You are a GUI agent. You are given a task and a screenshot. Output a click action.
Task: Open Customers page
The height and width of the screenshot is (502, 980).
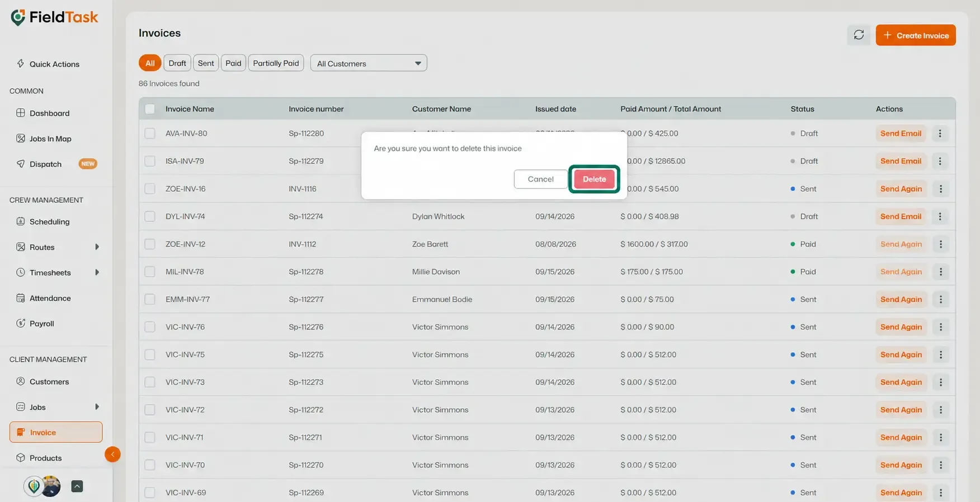coord(49,382)
